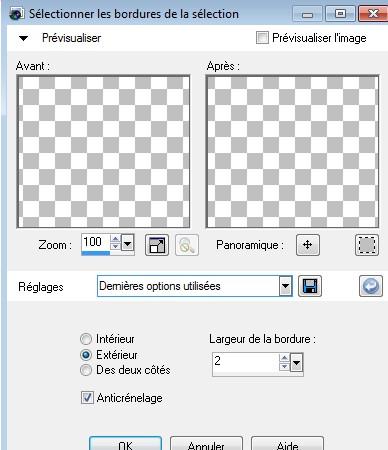Click the disabled magnifier zoom icon
Image resolution: width=388 pixels, height=450 pixels.
[187, 245]
